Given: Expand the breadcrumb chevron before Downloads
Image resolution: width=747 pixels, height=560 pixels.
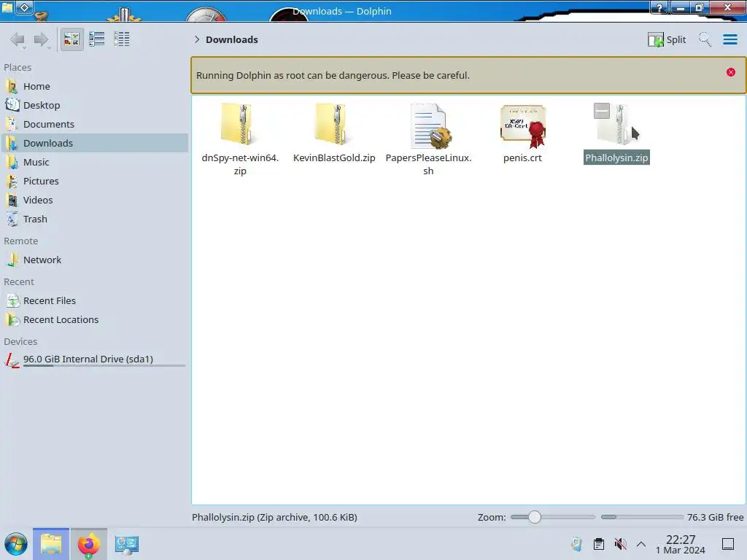Looking at the screenshot, I should [197, 39].
